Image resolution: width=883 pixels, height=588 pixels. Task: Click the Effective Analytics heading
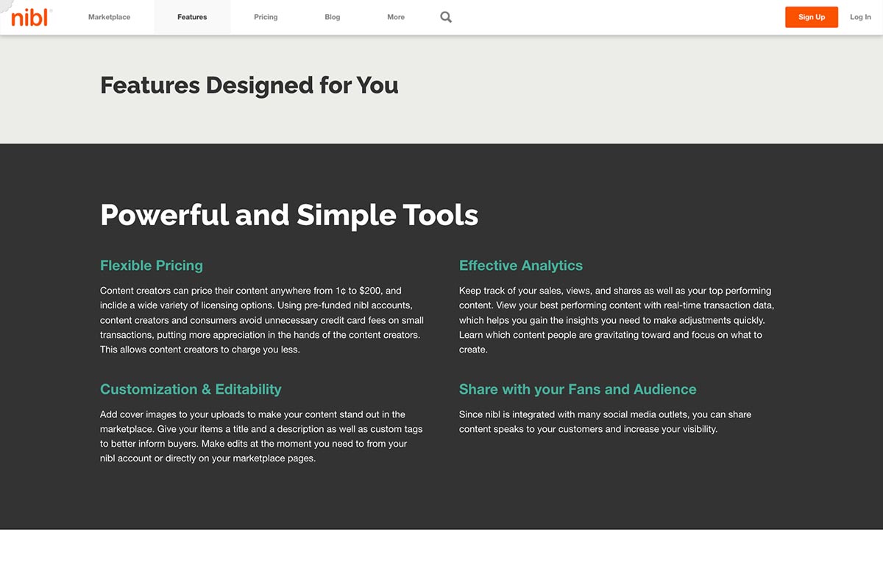521,266
